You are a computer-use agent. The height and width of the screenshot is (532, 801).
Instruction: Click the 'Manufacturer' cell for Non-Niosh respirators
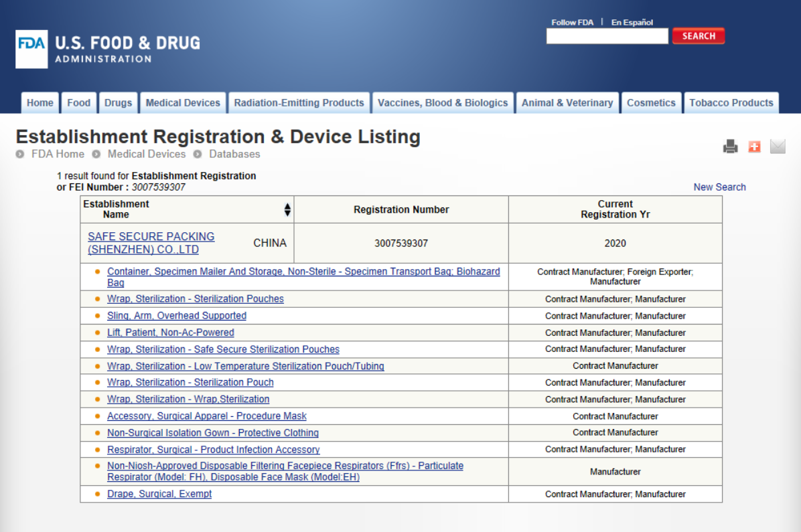615,472
